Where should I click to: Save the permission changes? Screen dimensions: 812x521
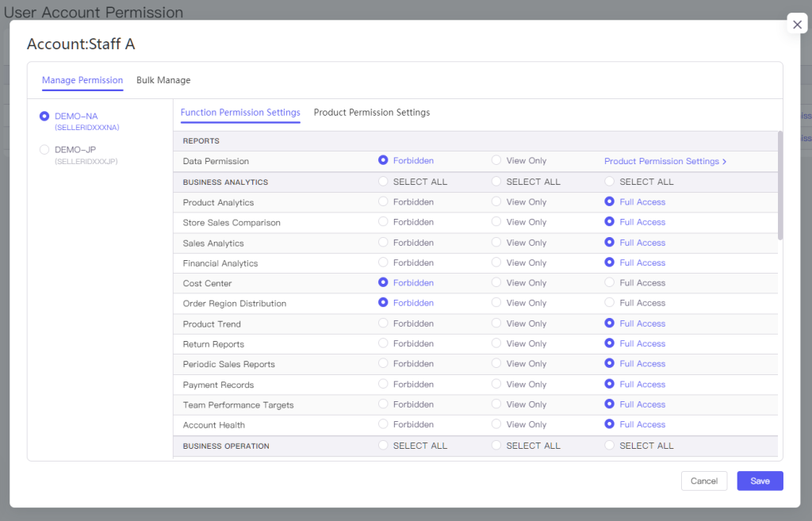pos(760,481)
